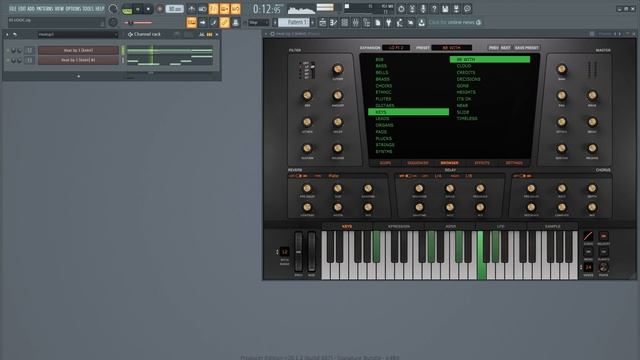Open the PATTERNS menu
This screenshot has width=640, height=360.
pyautogui.click(x=44, y=9)
